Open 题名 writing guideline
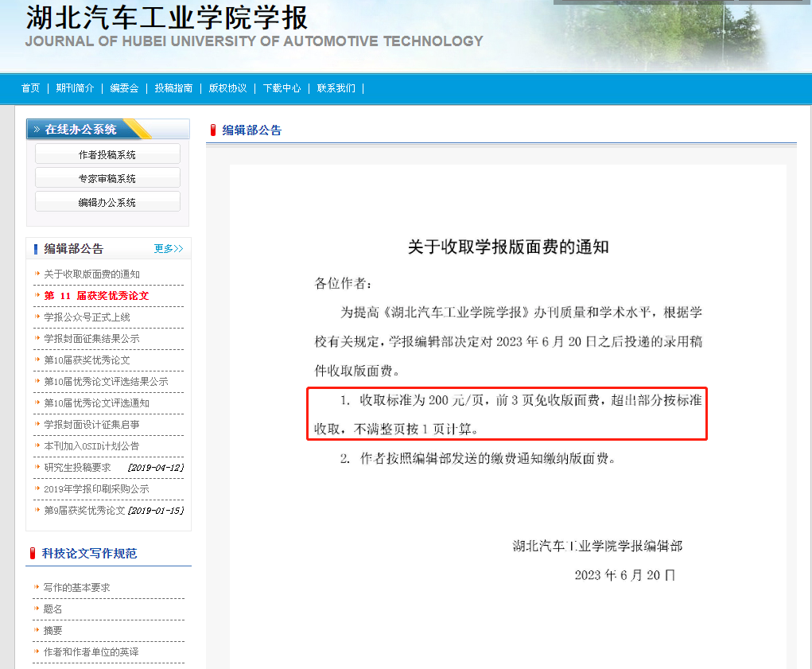 coord(52,609)
